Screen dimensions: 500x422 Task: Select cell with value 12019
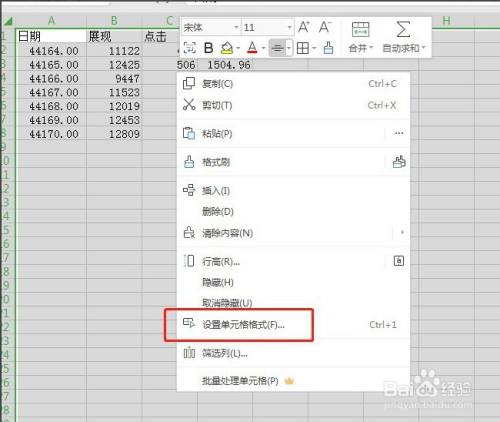pos(114,106)
